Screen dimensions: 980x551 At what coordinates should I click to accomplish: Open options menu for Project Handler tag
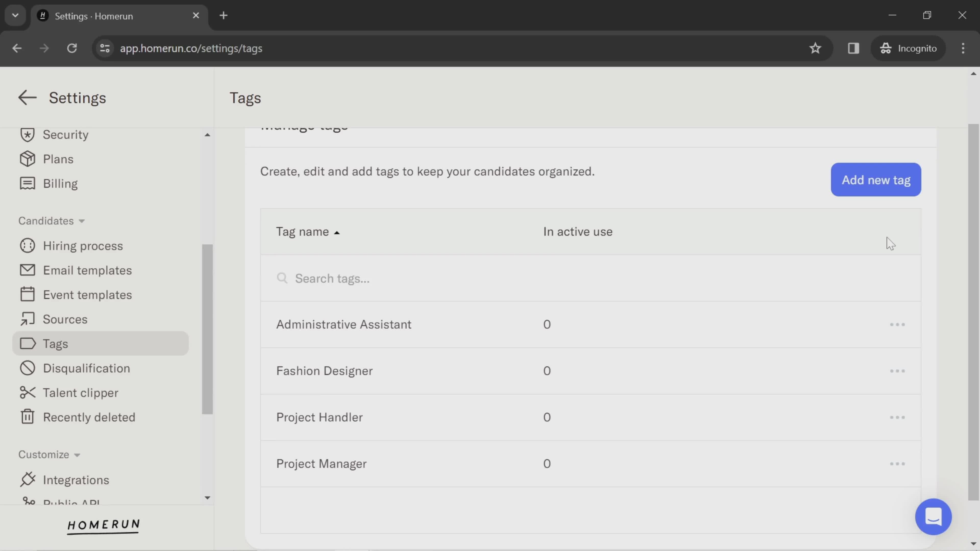[897, 417]
